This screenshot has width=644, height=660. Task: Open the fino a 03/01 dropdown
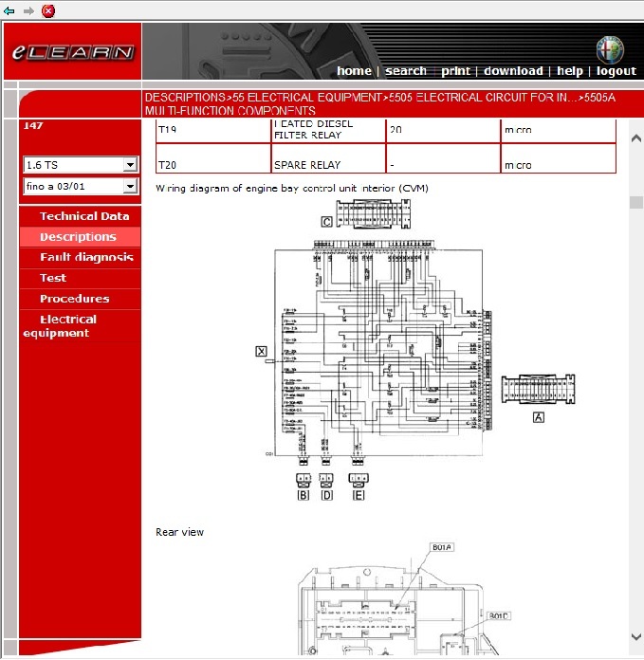coord(81,186)
